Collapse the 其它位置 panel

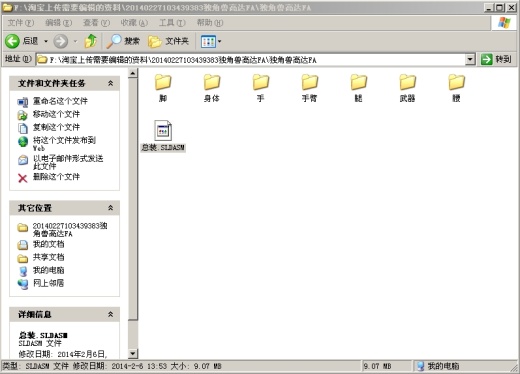(x=111, y=208)
